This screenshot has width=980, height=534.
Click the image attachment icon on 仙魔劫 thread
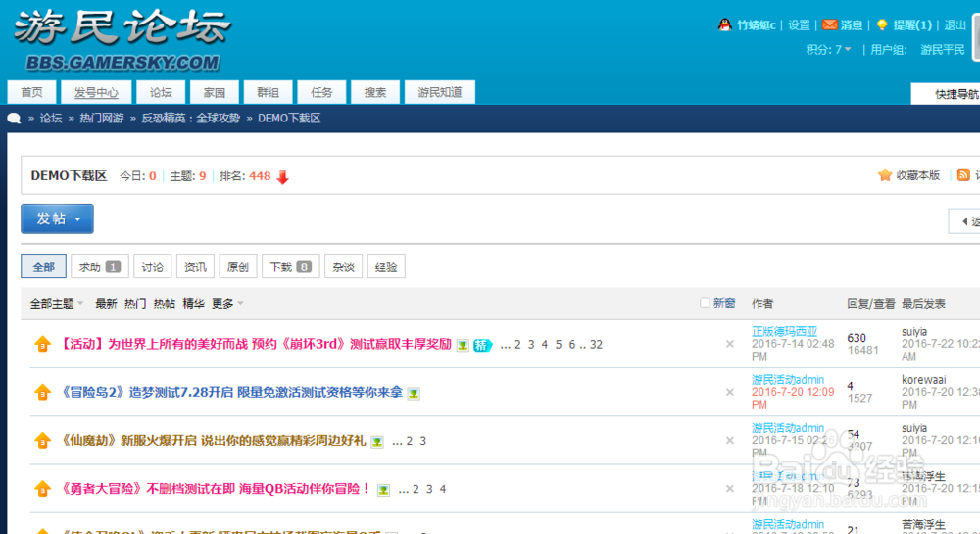377,442
